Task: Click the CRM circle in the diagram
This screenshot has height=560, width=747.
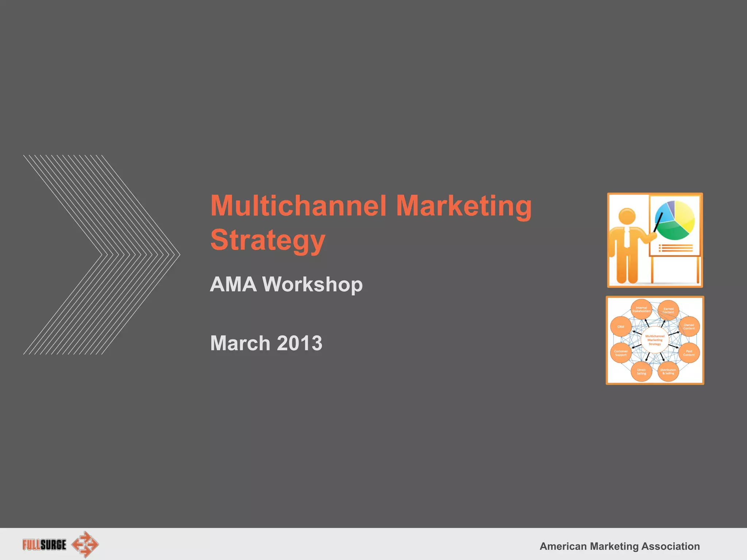Action: point(621,327)
